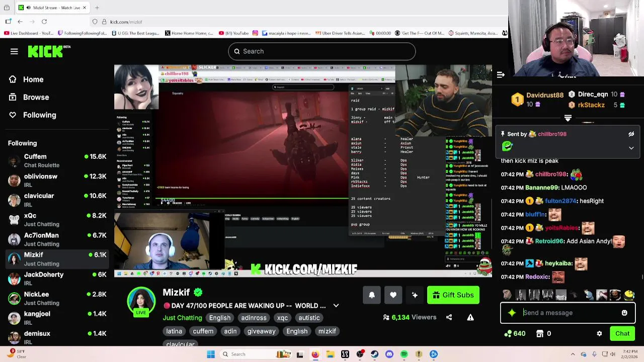Select the cuffem tag
This screenshot has width=644, height=362.
click(x=203, y=331)
